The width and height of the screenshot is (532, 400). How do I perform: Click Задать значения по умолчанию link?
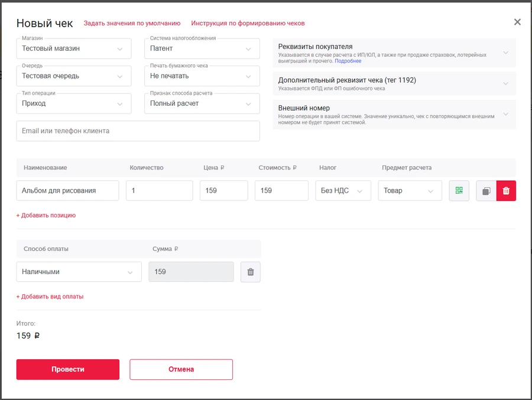132,24
